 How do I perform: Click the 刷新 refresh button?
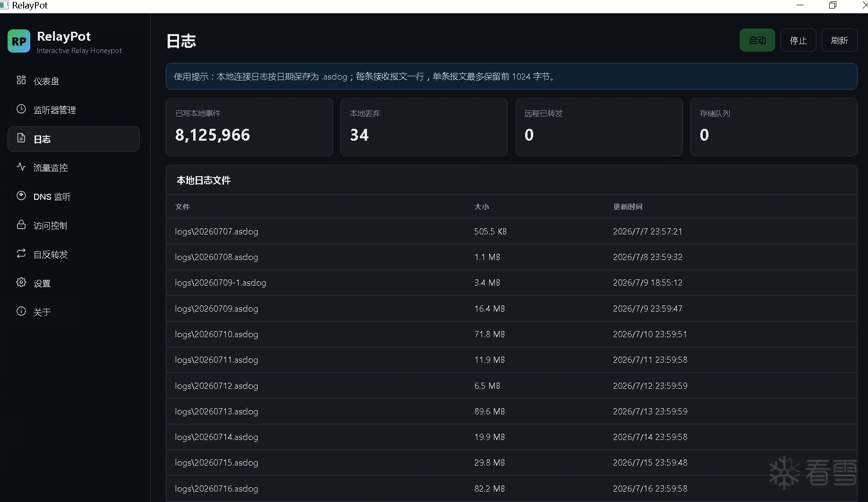coord(839,40)
